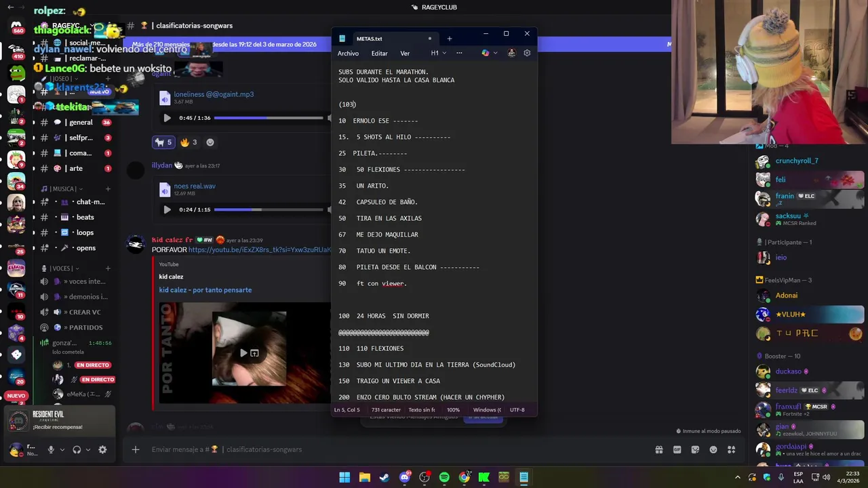
Task: Open the chat-m... music channel
Action: [x=75, y=202]
